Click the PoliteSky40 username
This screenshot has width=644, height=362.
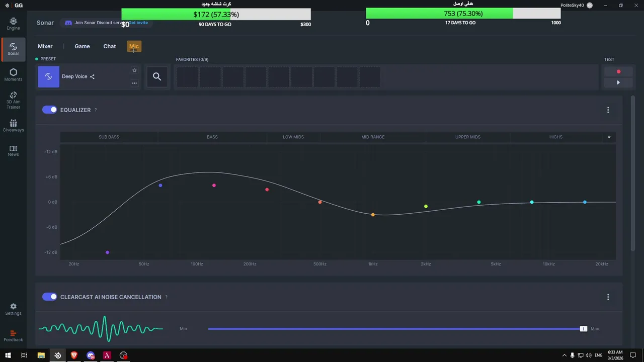click(573, 5)
